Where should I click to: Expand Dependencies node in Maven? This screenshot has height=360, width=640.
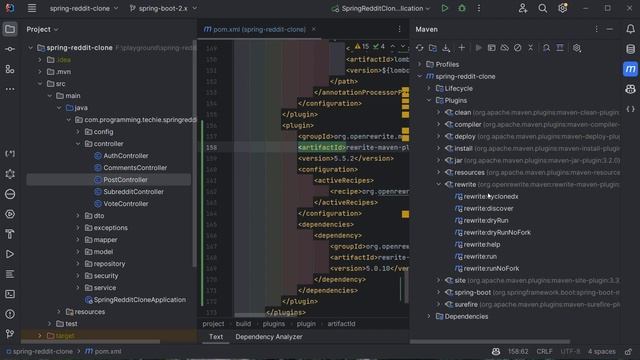[x=429, y=316]
